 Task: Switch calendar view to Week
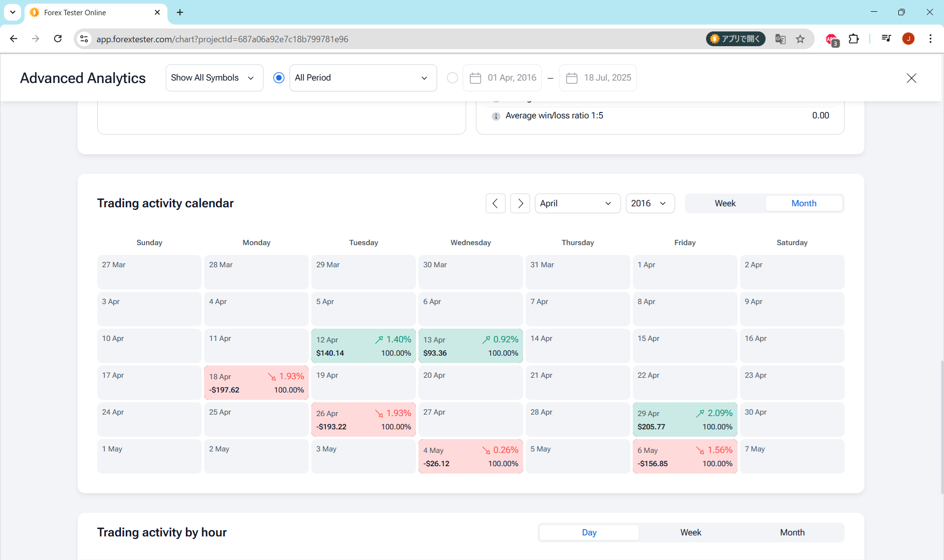pos(725,203)
